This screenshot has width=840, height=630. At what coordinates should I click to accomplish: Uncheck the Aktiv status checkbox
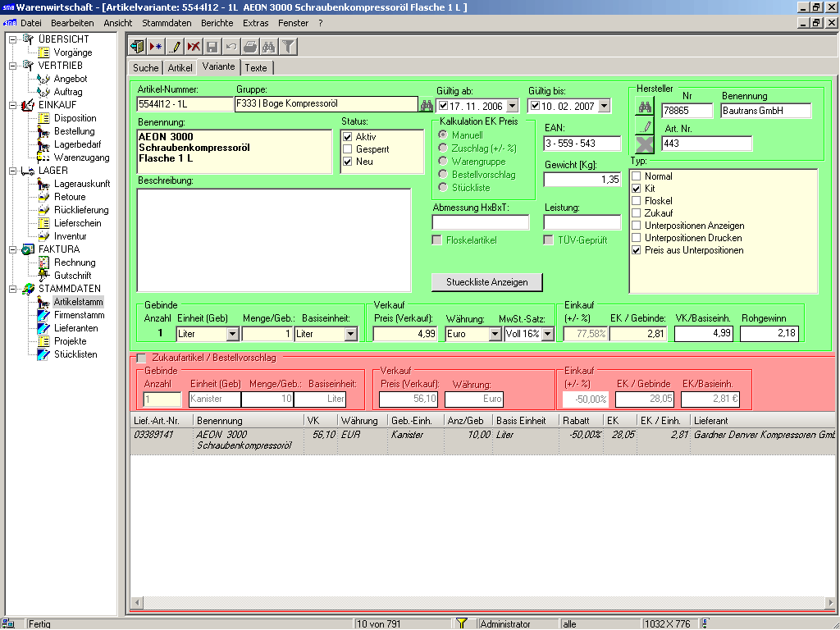[347, 137]
